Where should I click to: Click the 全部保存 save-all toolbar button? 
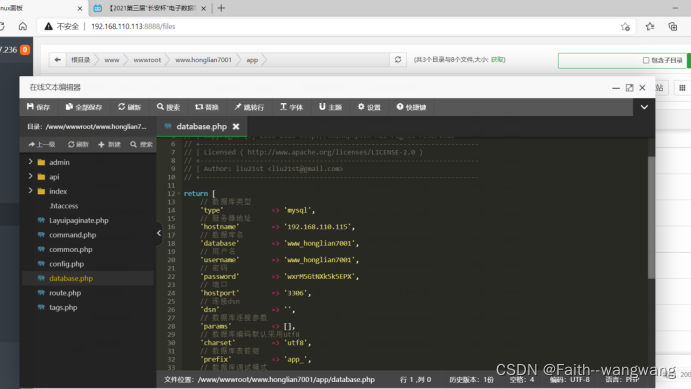84,107
